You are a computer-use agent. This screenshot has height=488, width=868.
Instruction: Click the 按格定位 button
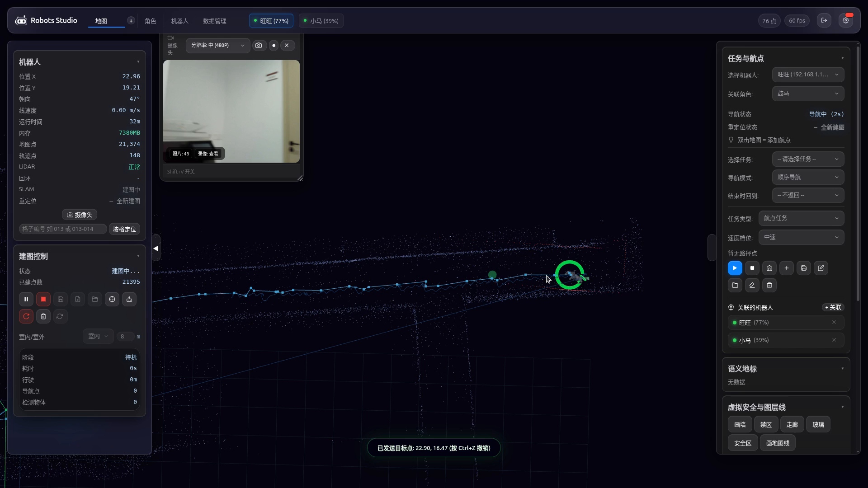(x=124, y=229)
